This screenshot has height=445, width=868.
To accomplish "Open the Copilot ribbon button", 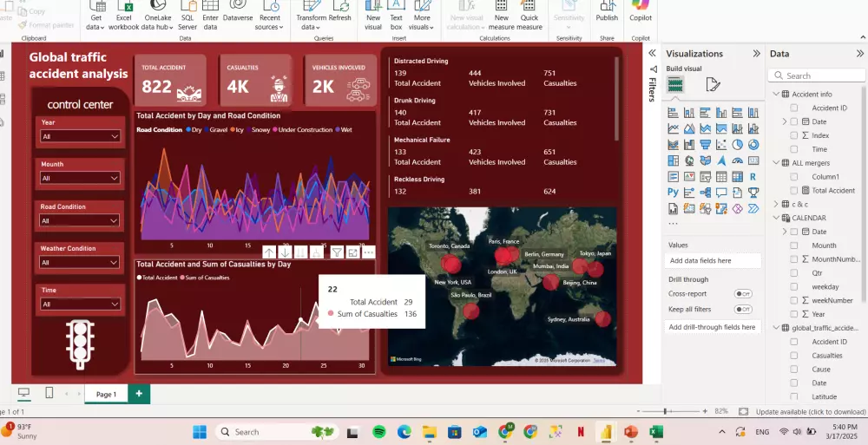I will point(641,11).
